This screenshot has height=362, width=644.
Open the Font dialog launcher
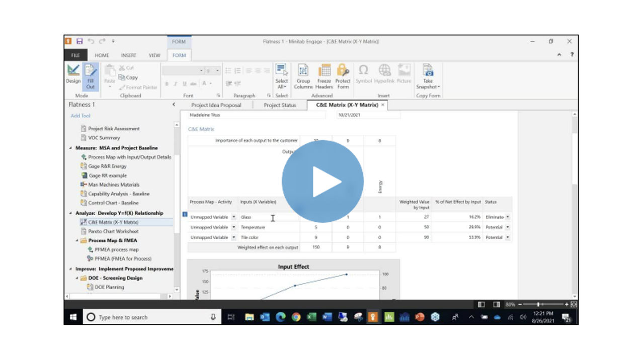pyautogui.click(x=218, y=96)
